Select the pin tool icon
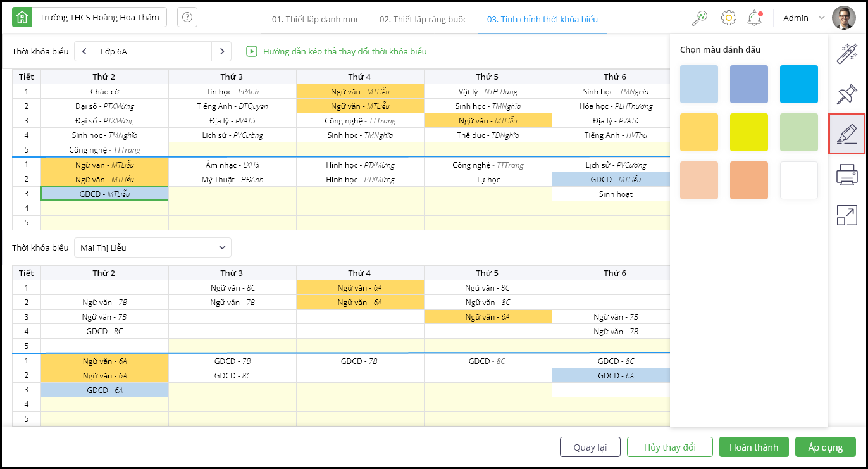 tap(846, 94)
